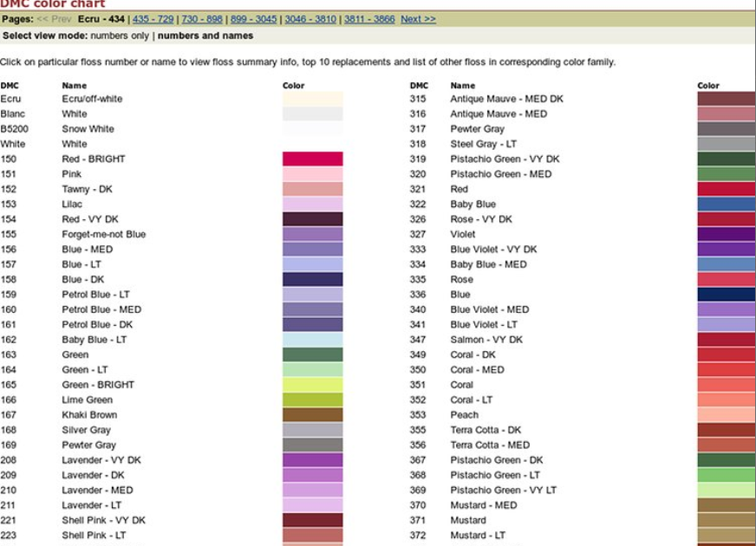This screenshot has width=756, height=546.
Task: Click Coral - MED name
Action: tap(478, 369)
